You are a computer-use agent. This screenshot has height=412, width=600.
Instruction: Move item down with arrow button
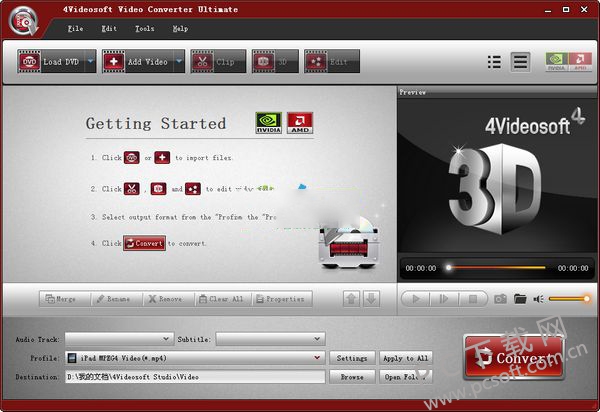(x=371, y=299)
